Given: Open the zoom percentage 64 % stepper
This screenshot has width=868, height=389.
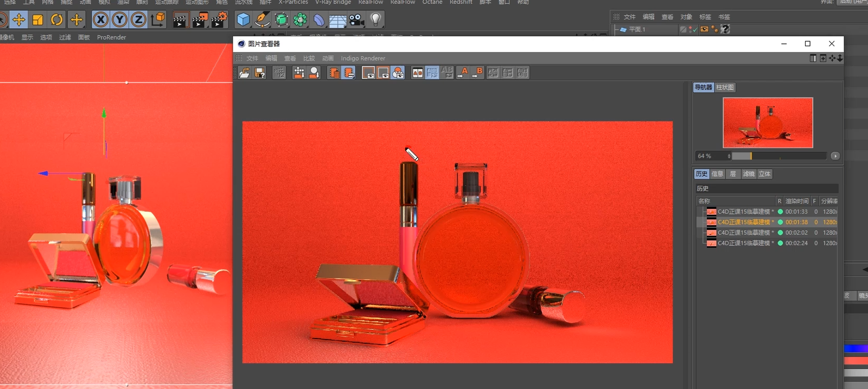Looking at the screenshot, I should click(729, 156).
